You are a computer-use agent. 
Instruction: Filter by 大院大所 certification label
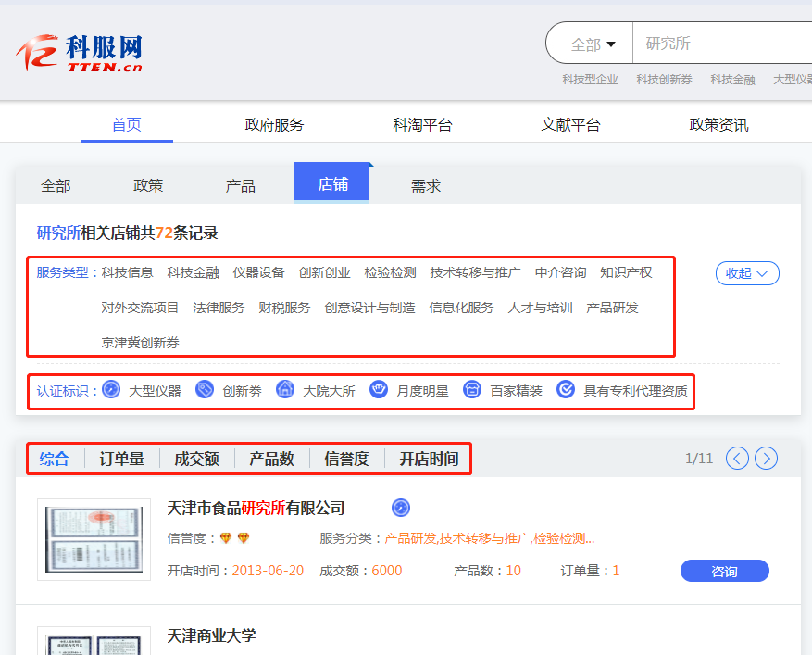coord(330,391)
